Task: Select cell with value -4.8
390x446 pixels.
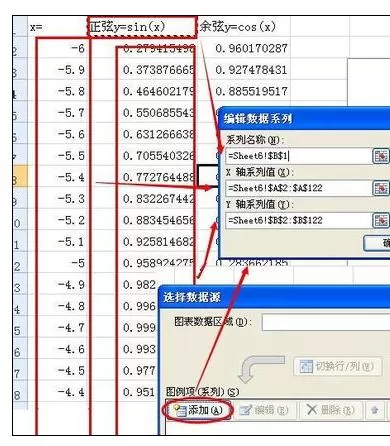Action: point(57,306)
